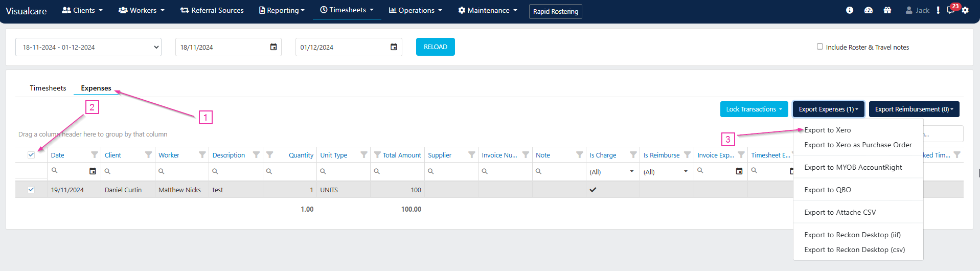
Task: Open the Jack user profile
Action: click(918, 10)
